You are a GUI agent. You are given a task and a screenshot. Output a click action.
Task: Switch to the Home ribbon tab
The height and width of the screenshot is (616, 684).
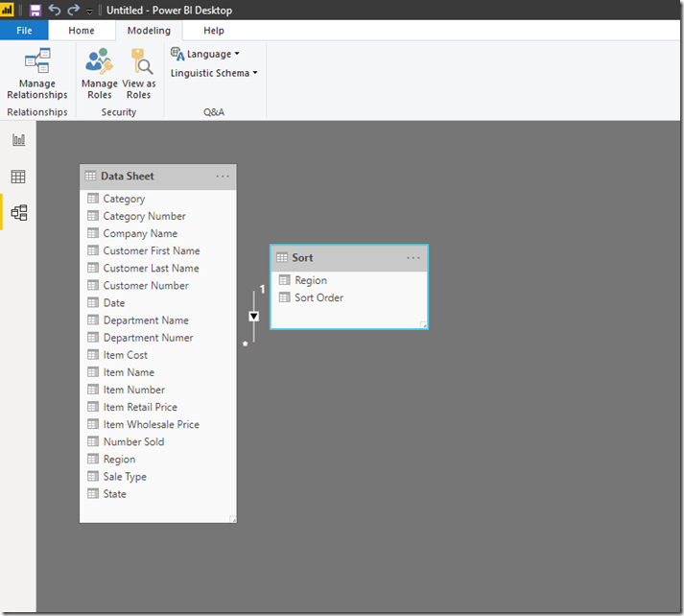pos(82,30)
